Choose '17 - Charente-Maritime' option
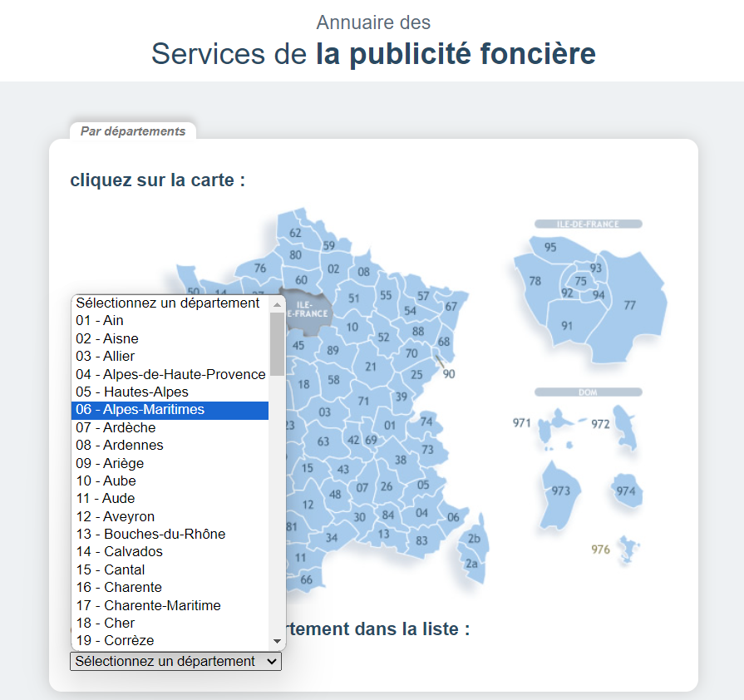 coord(170,605)
